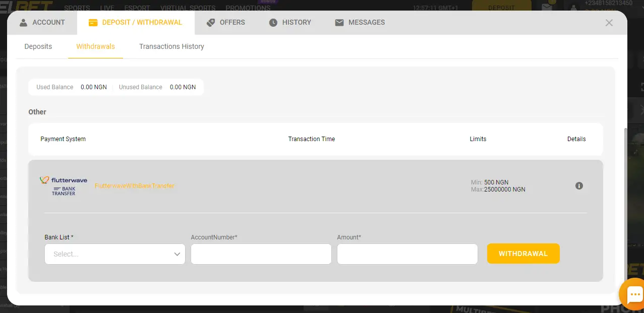Select the Withdrawals sub-tab
Viewport: 644px width, 313px height.
(95, 46)
